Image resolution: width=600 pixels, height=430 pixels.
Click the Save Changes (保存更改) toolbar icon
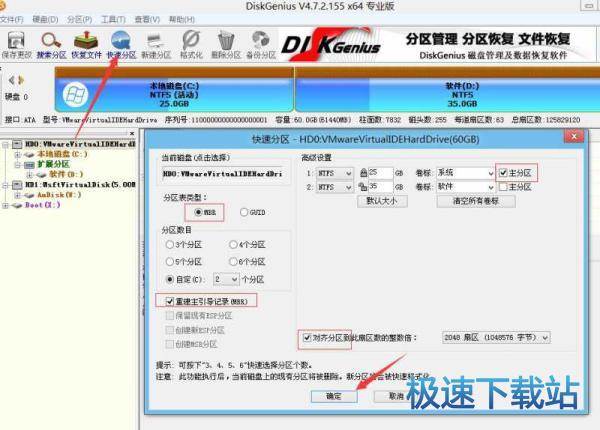point(16,45)
